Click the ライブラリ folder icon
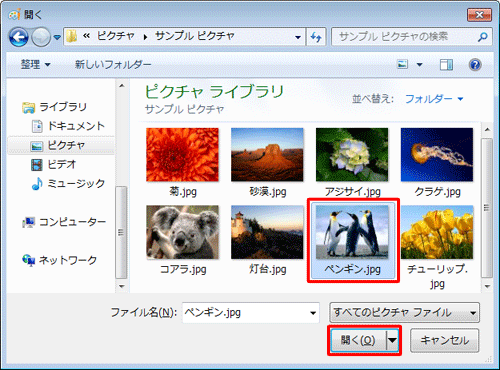 pos(29,108)
